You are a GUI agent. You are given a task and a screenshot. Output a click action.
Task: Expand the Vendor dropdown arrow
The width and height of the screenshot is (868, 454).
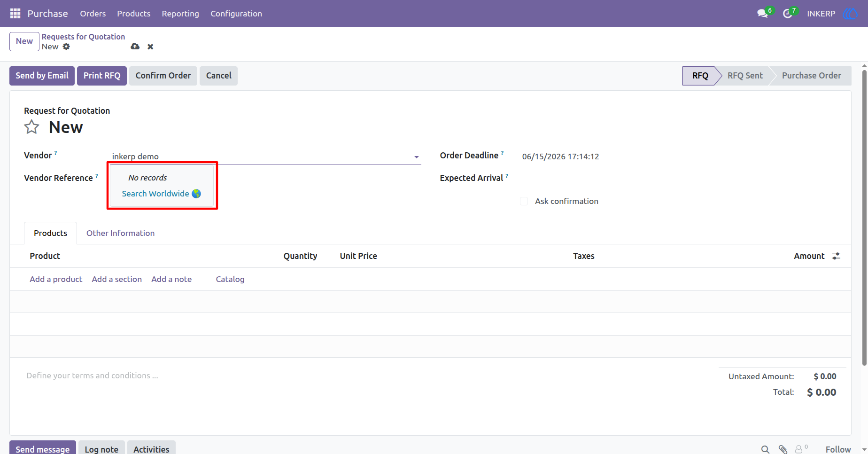417,157
